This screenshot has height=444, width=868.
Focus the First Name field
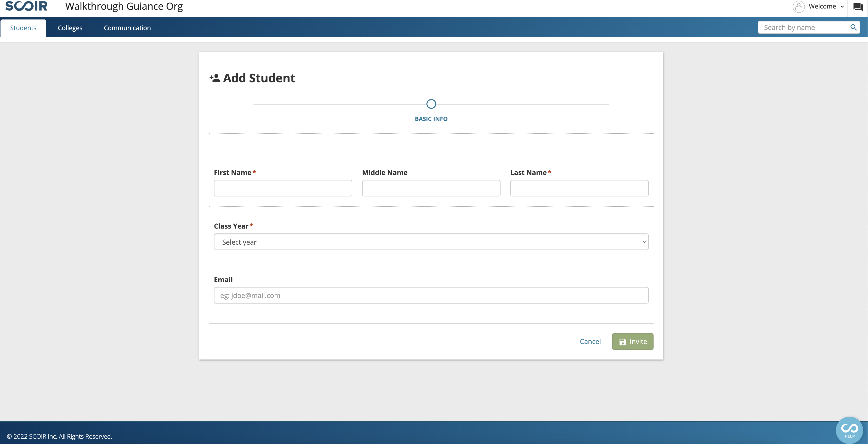click(x=283, y=188)
